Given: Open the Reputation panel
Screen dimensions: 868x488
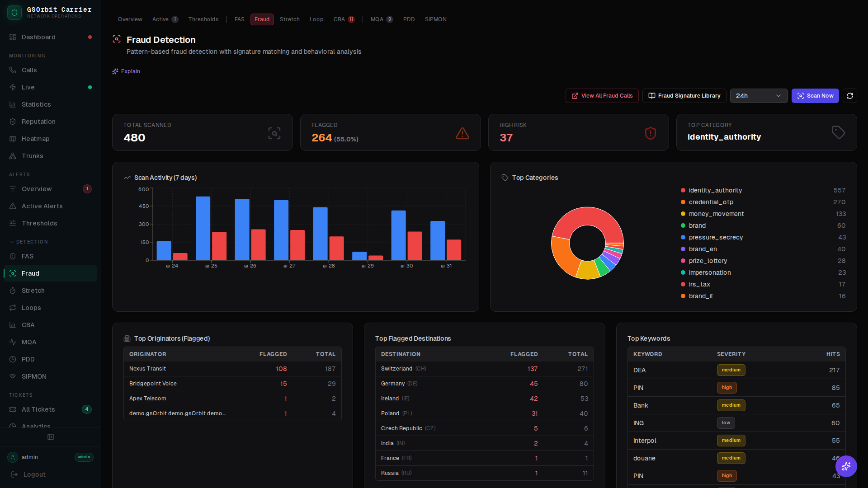Looking at the screenshot, I should (38, 122).
